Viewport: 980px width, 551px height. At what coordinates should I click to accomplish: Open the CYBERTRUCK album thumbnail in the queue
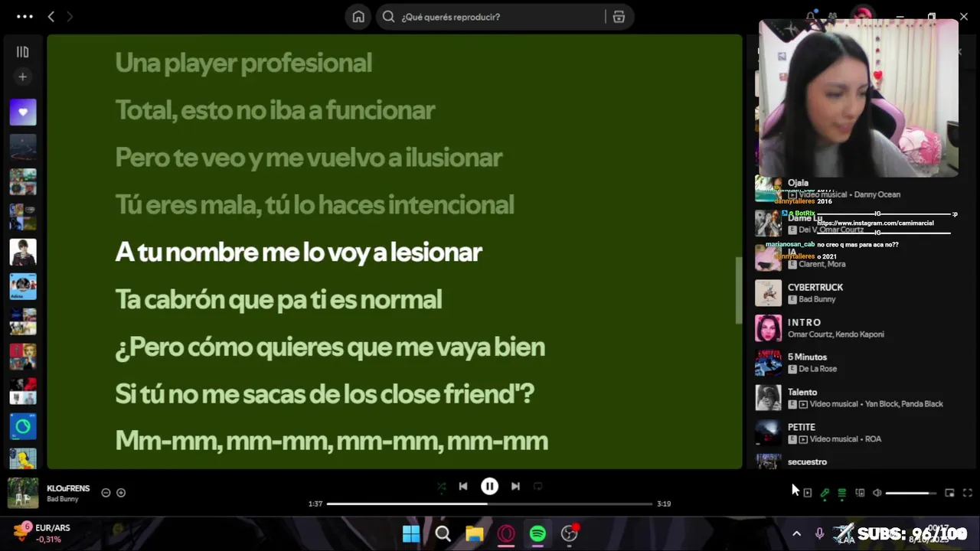768,293
